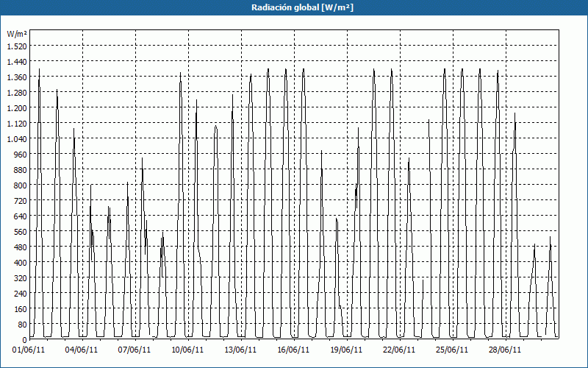The image size is (588, 368).
Task: Select the 07/06/11 date label
Action: point(135,350)
